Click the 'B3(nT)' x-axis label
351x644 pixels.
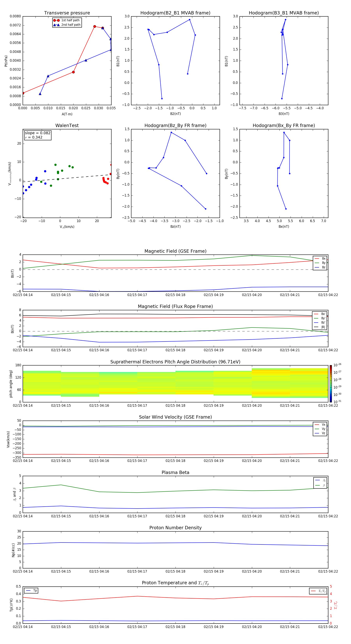click(284, 114)
